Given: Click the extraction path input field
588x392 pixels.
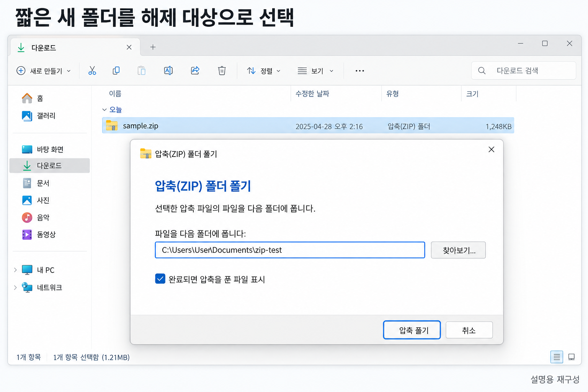Looking at the screenshot, I should click(290, 250).
